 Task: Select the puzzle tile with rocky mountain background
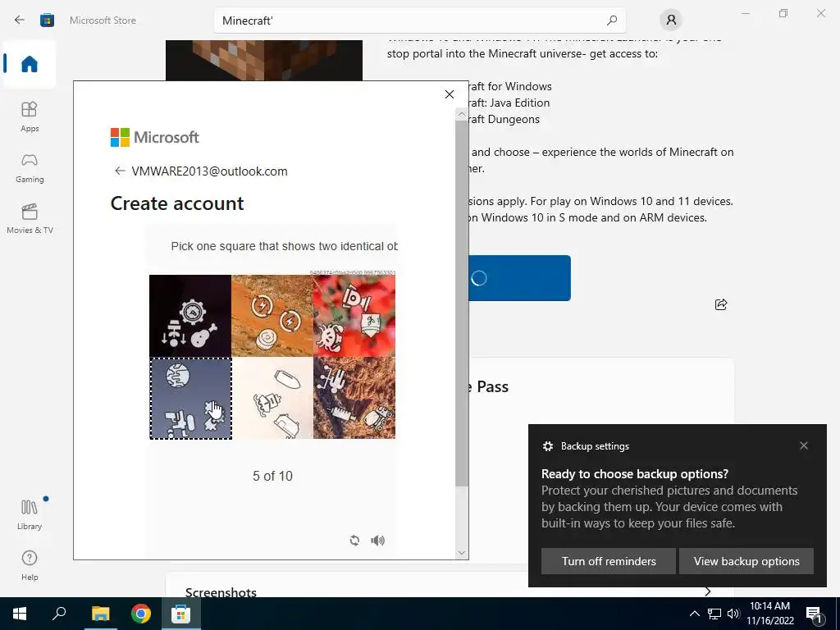coord(354,398)
